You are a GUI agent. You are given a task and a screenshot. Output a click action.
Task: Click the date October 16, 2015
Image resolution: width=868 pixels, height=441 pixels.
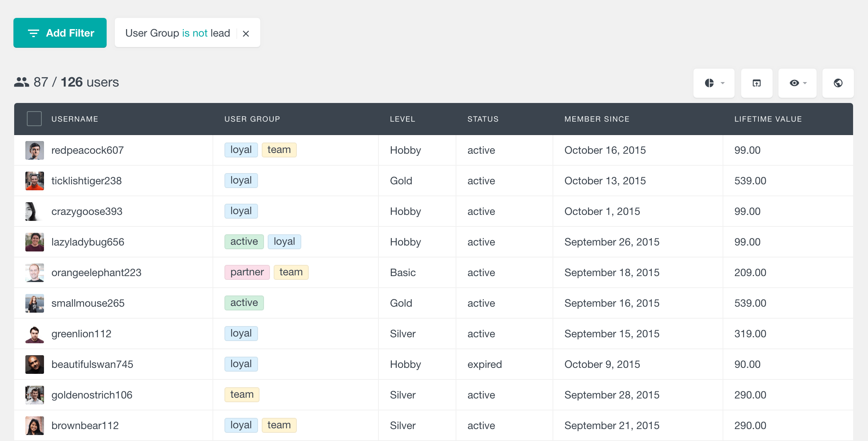coord(605,150)
